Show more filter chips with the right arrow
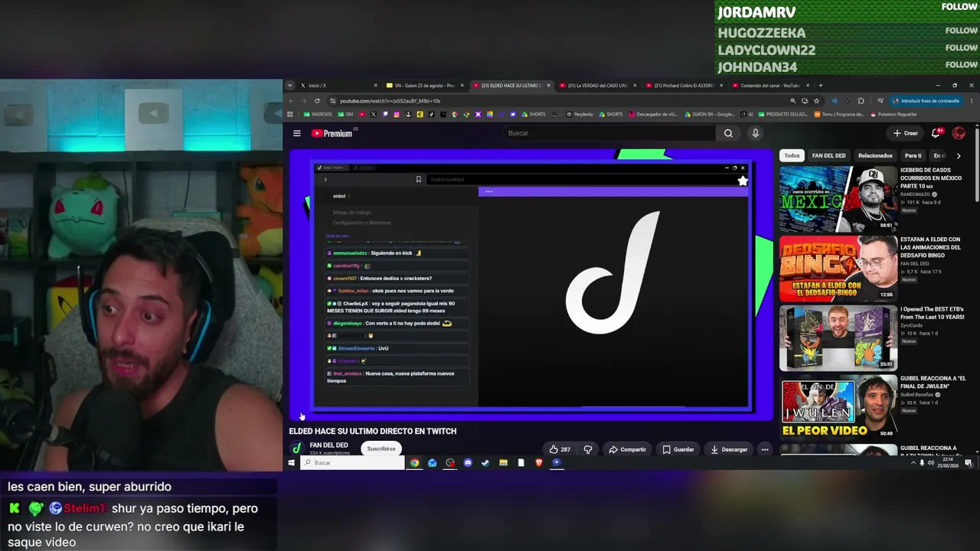The height and width of the screenshot is (551, 980). pos(958,155)
